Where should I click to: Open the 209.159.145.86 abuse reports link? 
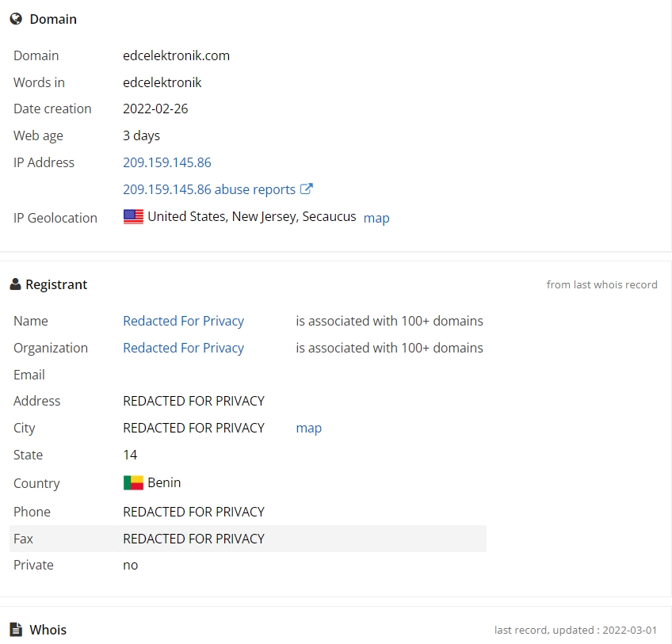coord(208,189)
